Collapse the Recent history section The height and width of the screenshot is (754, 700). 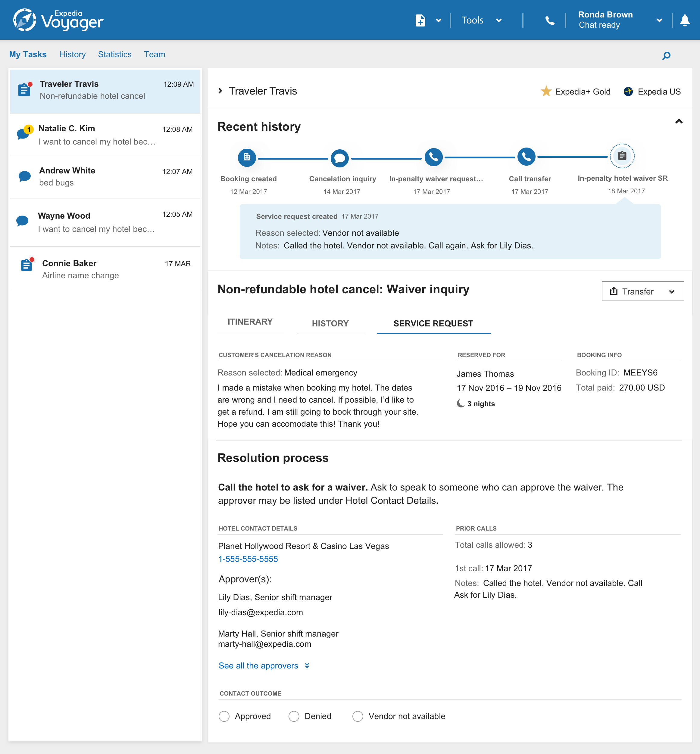coord(679,121)
